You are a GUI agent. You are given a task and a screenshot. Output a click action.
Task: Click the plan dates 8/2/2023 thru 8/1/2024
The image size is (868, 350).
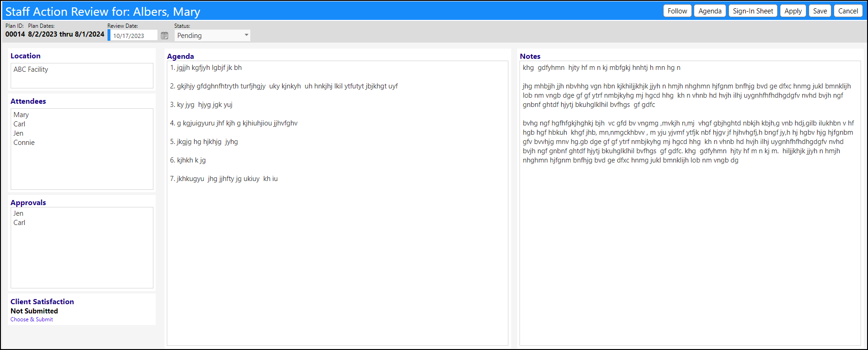click(66, 34)
